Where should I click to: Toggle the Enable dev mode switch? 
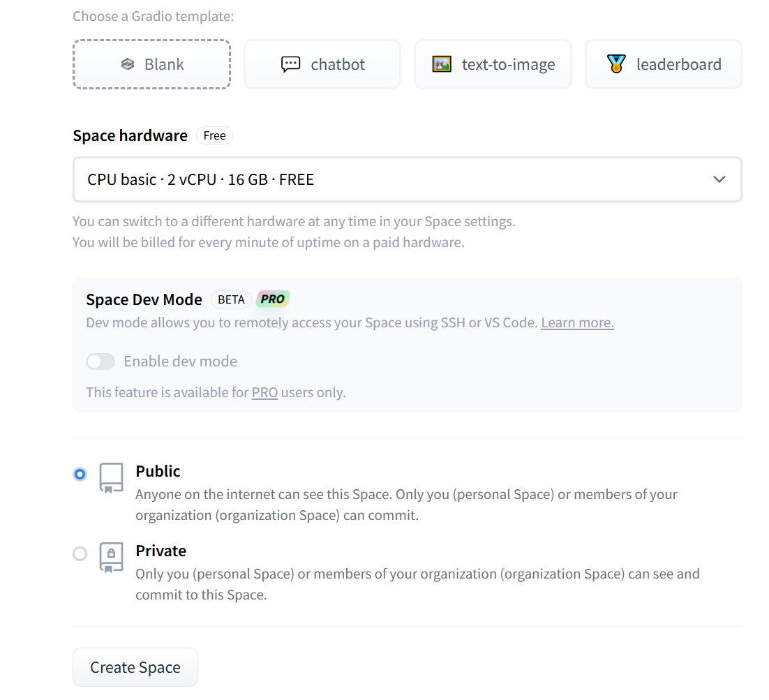pos(100,362)
